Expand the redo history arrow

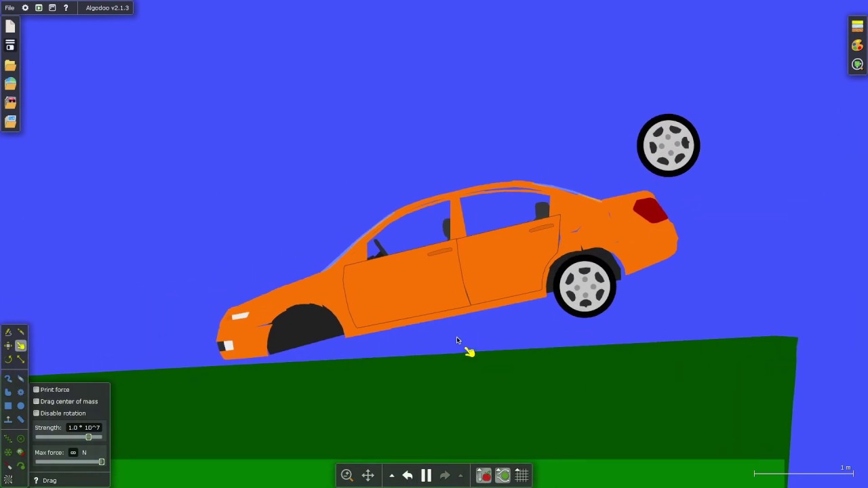(x=460, y=476)
